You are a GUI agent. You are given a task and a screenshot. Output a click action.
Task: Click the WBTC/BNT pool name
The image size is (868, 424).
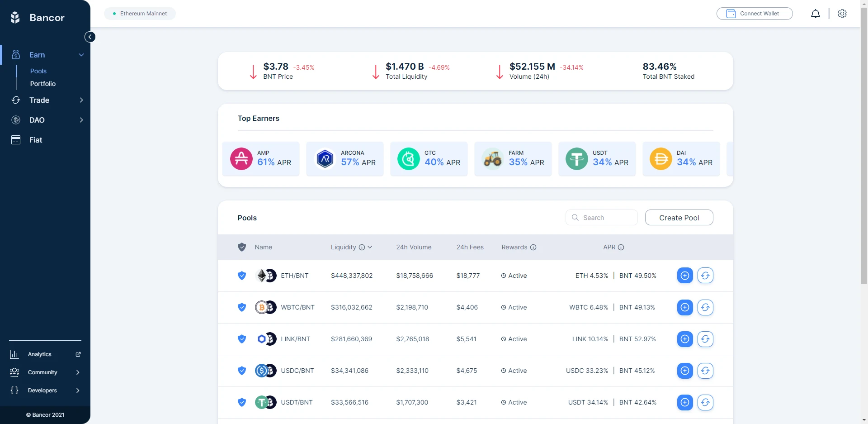297,307
